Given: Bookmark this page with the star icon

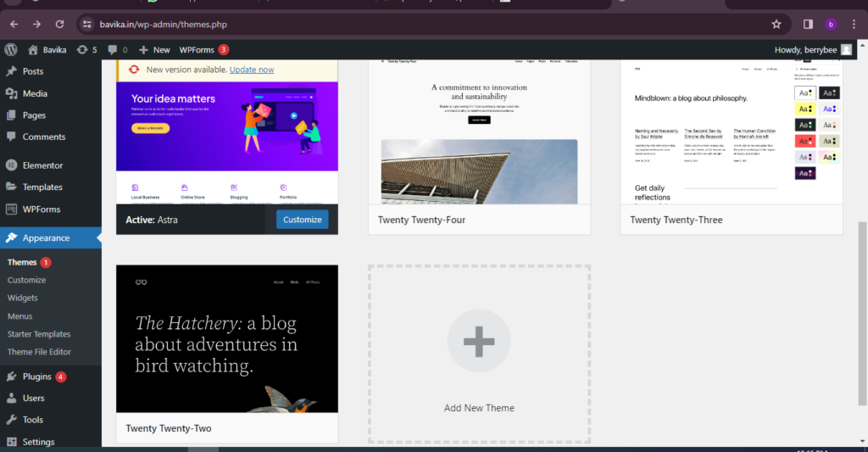Looking at the screenshot, I should pos(776,25).
